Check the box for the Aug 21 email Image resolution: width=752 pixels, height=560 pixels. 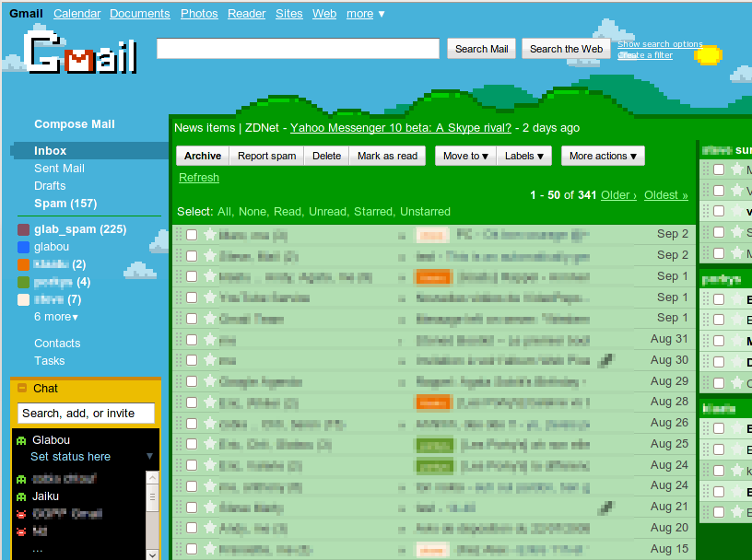[x=192, y=507]
